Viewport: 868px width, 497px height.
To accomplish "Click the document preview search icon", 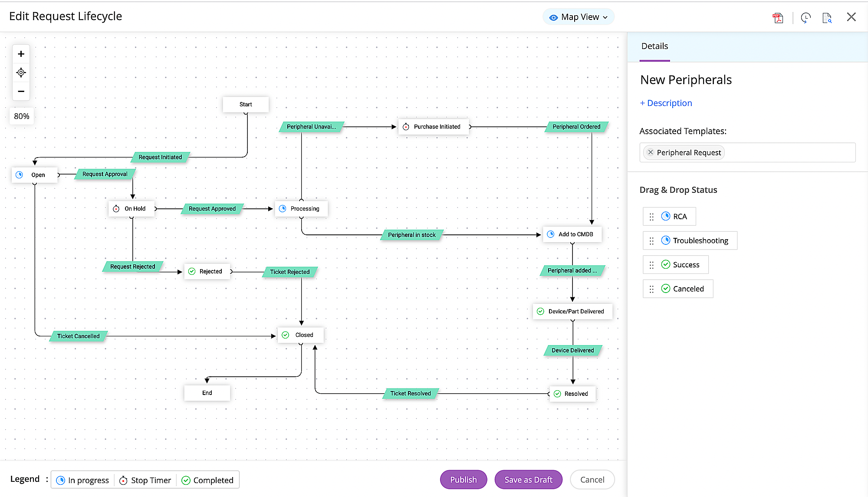I will (827, 18).
